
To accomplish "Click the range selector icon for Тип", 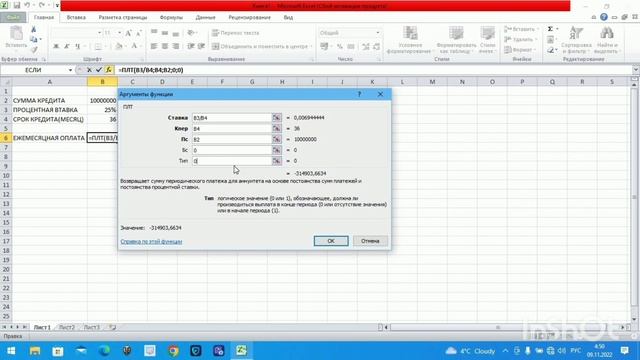I will coord(277,161).
